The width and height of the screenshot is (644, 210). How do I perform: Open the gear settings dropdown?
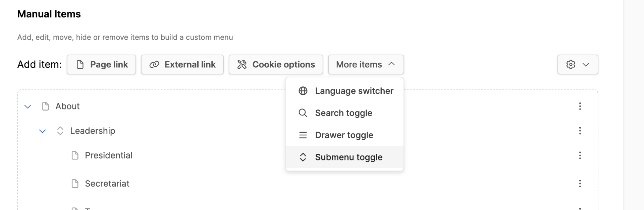click(577, 64)
